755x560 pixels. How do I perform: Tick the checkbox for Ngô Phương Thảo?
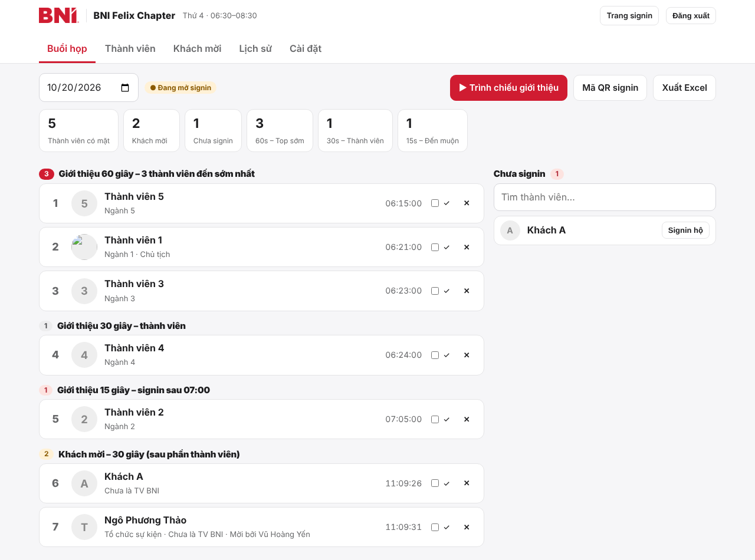click(435, 527)
